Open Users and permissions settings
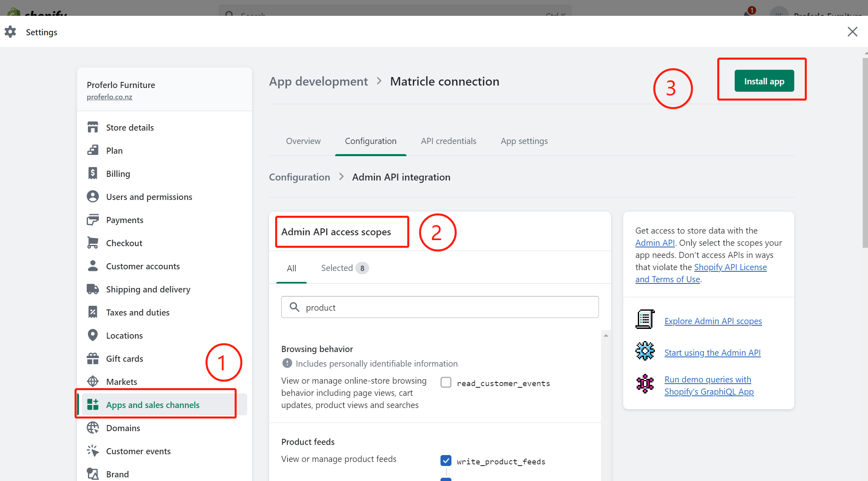868x481 pixels. tap(165, 197)
